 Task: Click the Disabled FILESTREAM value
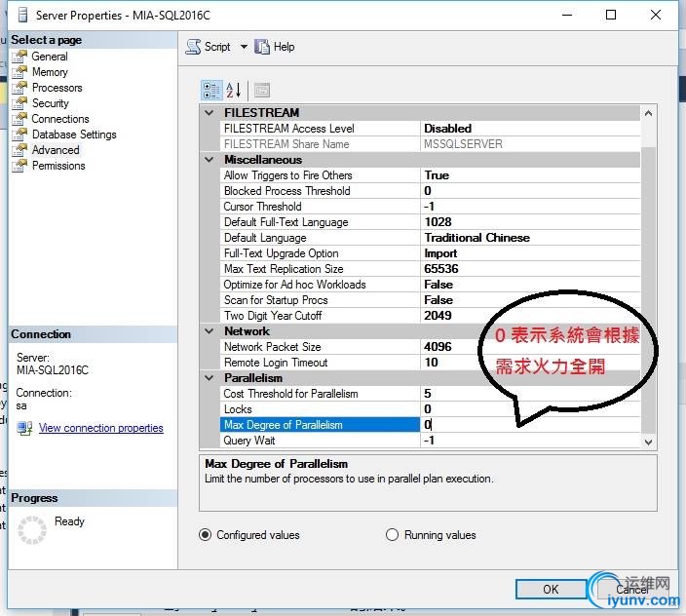[447, 129]
